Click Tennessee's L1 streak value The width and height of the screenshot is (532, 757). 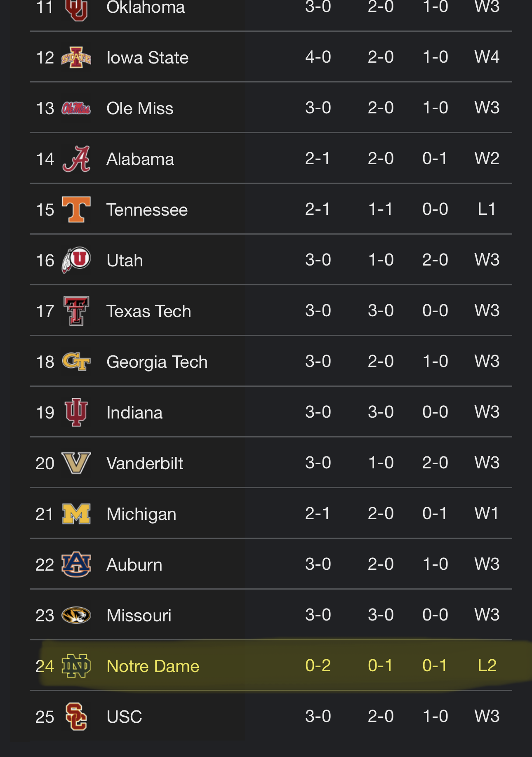pyautogui.click(x=487, y=209)
